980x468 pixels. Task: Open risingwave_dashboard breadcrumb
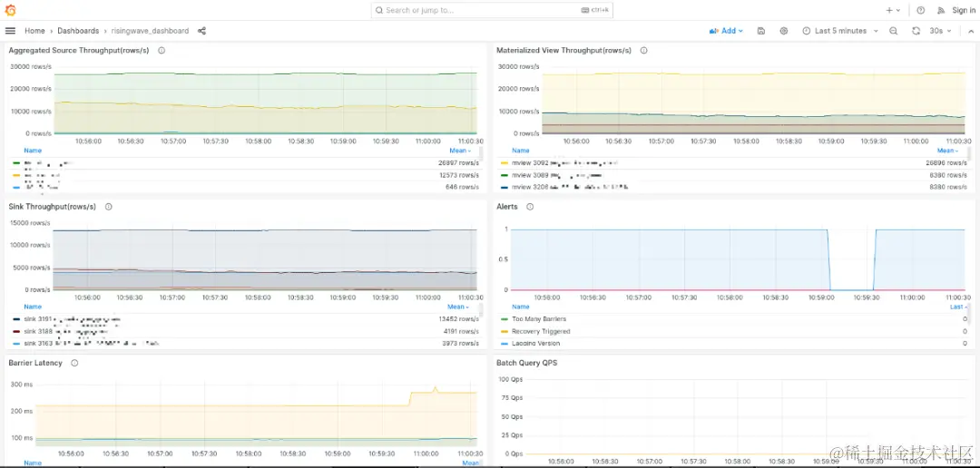point(150,31)
